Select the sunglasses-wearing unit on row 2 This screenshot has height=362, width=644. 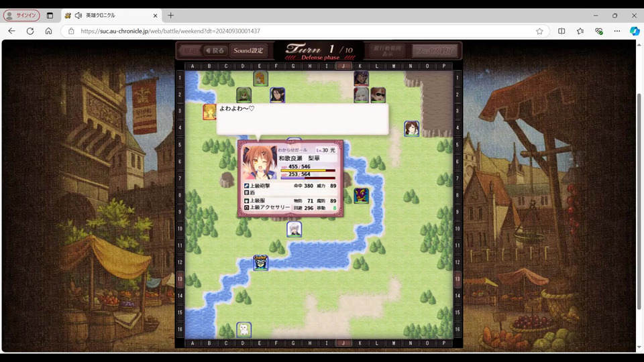[378, 95]
